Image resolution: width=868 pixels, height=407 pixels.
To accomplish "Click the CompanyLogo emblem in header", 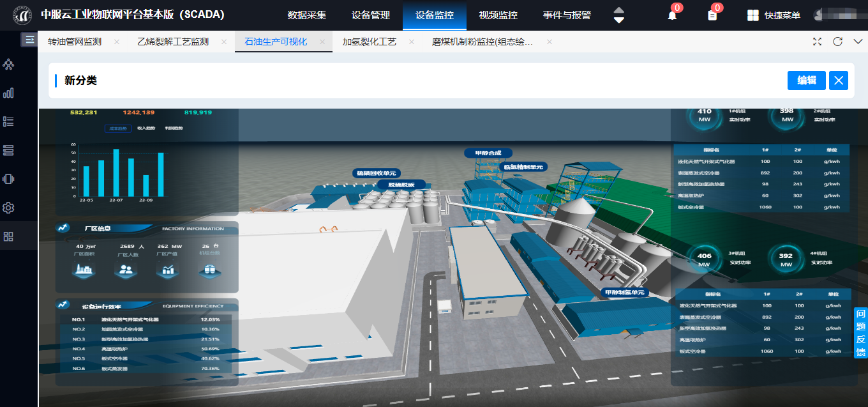I will [x=23, y=15].
